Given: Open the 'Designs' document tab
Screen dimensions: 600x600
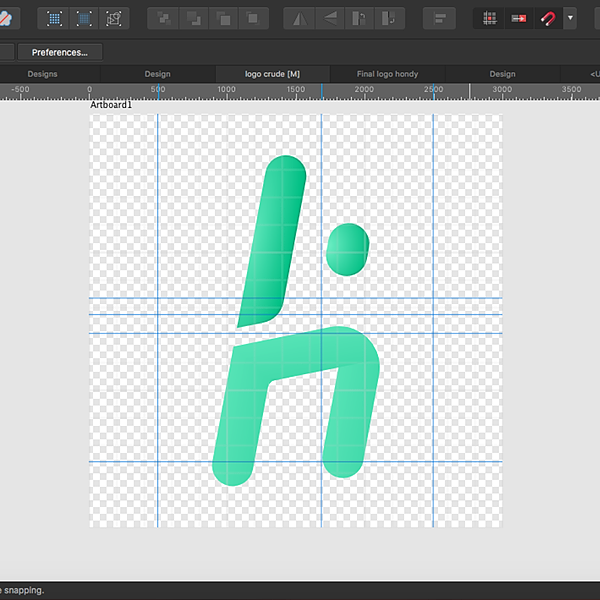Looking at the screenshot, I should pos(42,74).
